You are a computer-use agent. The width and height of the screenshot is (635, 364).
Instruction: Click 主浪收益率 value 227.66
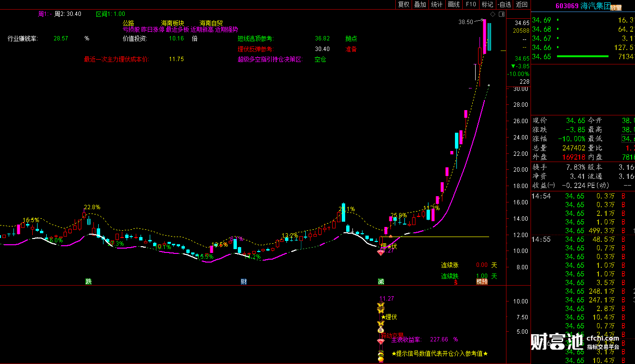click(x=439, y=339)
